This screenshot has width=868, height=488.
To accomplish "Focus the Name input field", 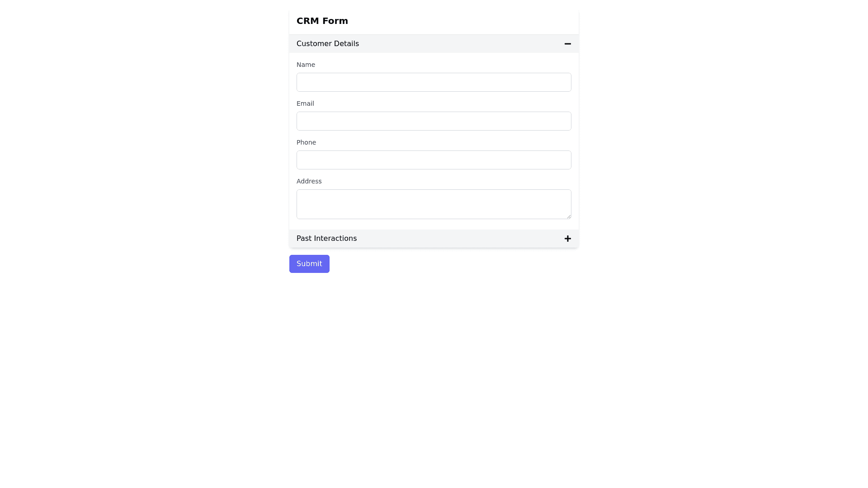I will click(x=434, y=82).
